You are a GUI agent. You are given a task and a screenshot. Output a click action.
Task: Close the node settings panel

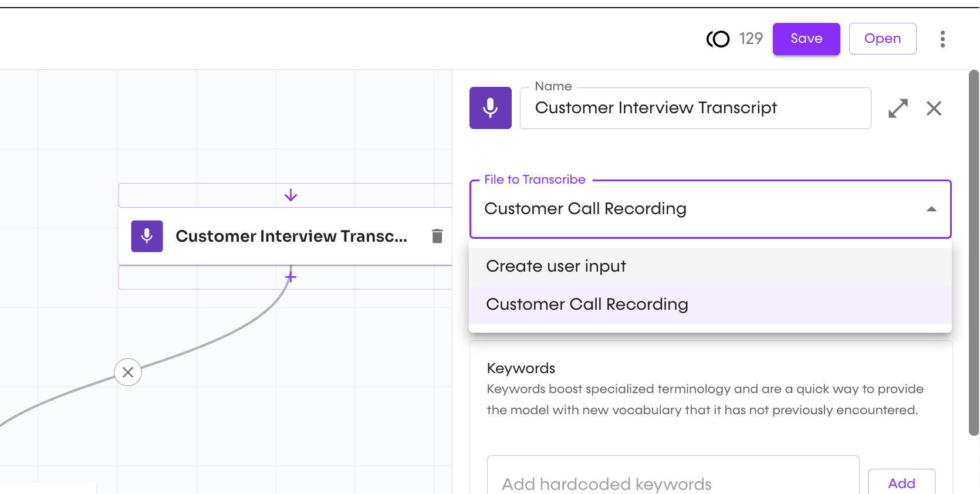coord(934,109)
